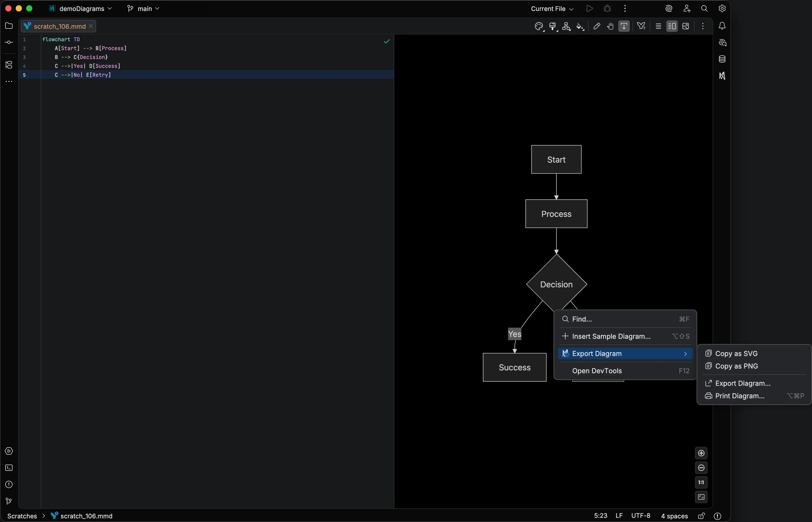
Task: Open IDE settings gear
Action: [x=722, y=8]
